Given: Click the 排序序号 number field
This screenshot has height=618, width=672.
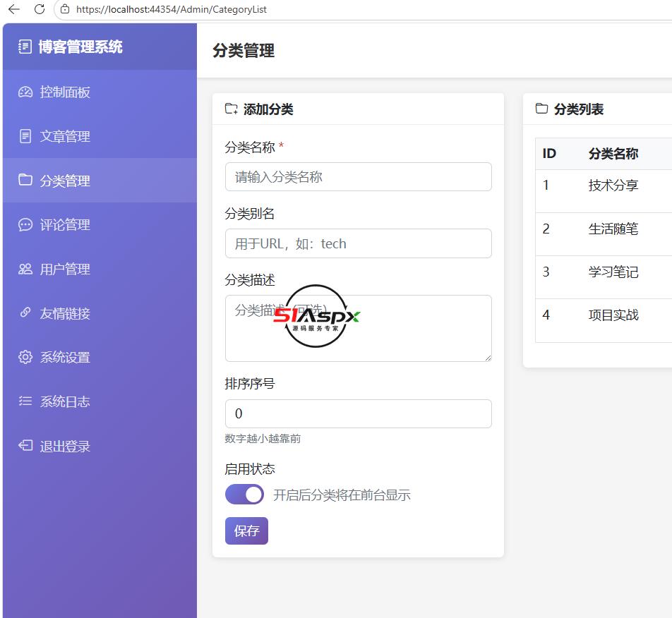Looking at the screenshot, I should pos(359,413).
